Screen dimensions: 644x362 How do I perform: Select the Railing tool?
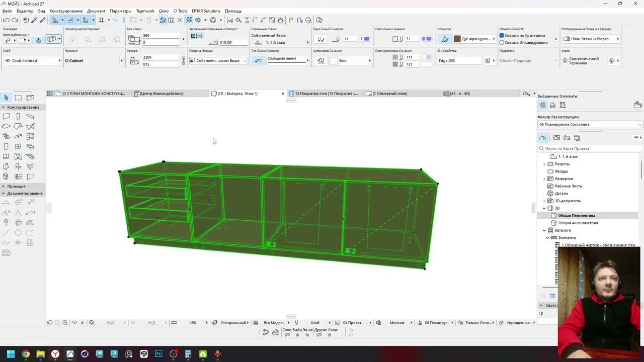[x=18, y=136]
